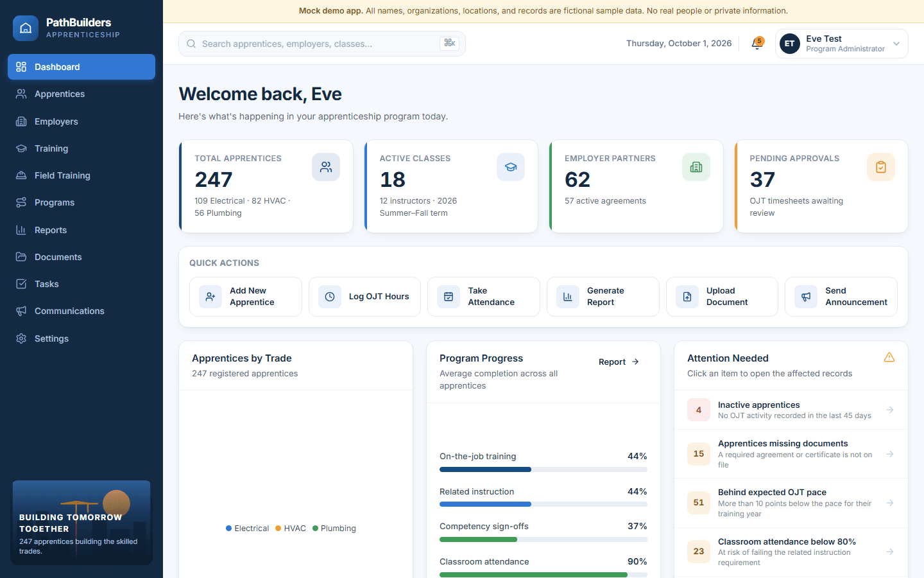Click the Active Classes graduation cap icon

pyautogui.click(x=511, y=167)
